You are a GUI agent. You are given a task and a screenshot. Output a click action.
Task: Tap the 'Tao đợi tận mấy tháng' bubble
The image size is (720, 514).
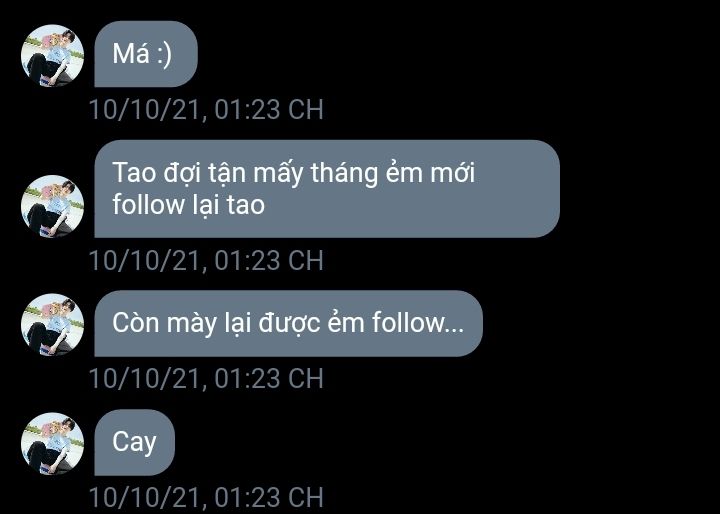[x=327, y=189]
